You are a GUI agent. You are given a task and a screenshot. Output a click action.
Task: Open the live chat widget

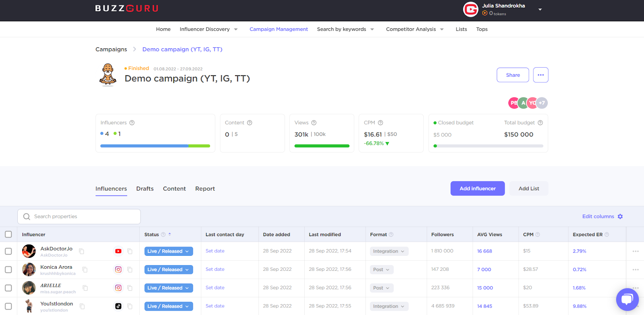click(x=627, y=300)
